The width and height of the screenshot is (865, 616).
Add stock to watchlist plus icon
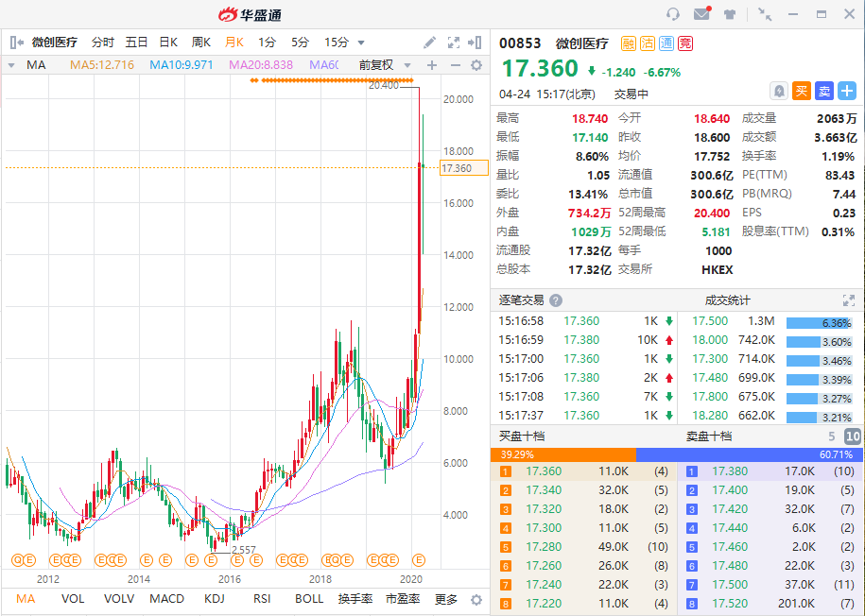(847, 91)
